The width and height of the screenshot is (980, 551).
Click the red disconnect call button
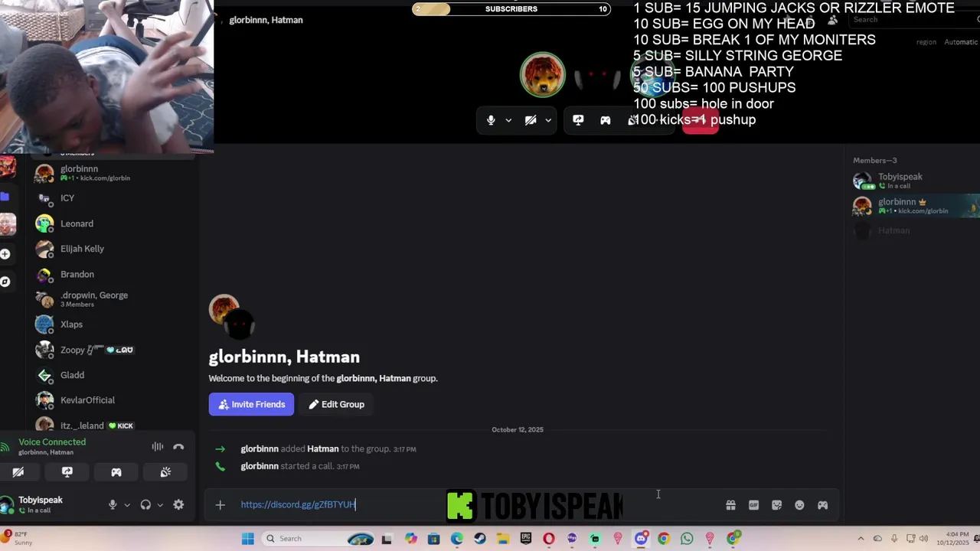click(701, 120)
